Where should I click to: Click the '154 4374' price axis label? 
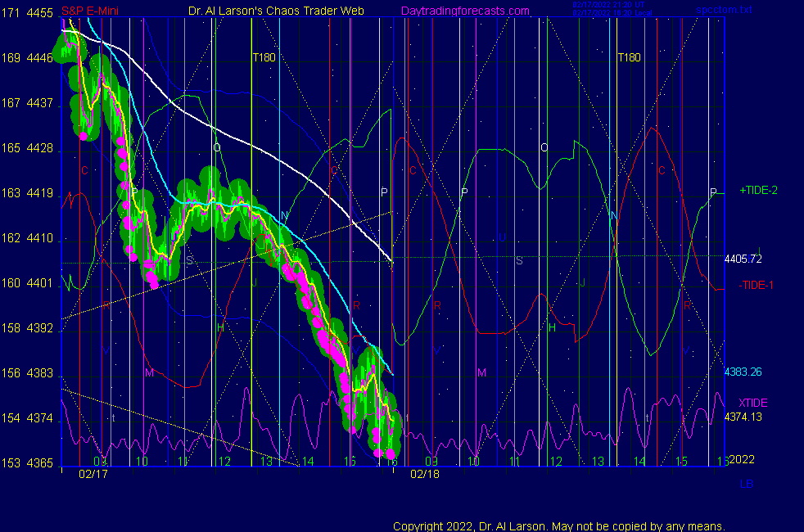click(x=27, y=418)
